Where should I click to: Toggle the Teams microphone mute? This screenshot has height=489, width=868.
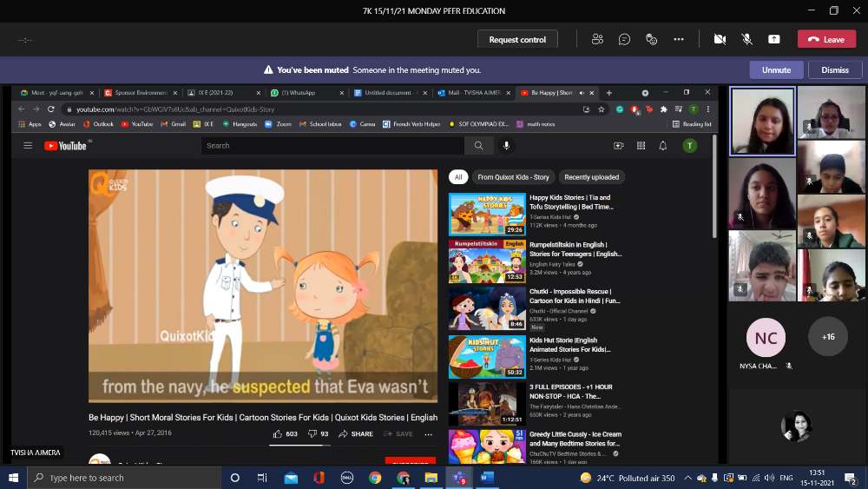coord(746,39)
